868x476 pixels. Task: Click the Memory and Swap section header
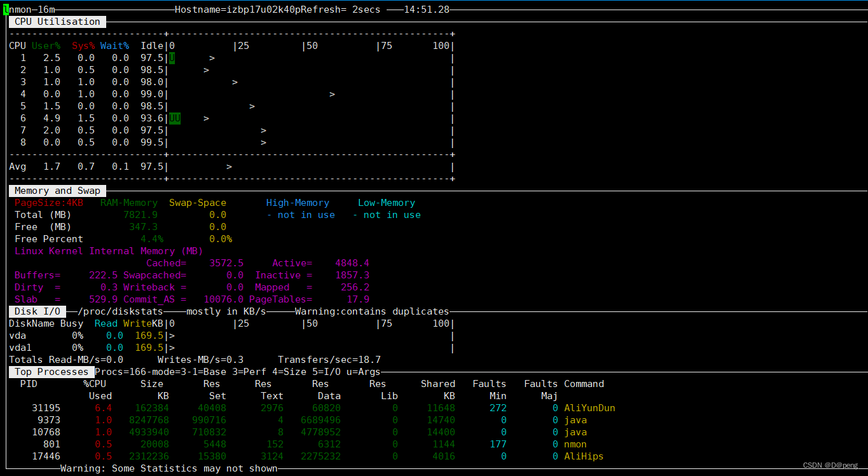point(57,191)
